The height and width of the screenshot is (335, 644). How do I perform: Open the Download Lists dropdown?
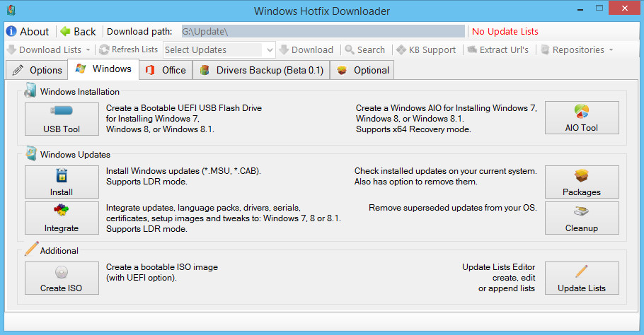(x=48, y=49)
